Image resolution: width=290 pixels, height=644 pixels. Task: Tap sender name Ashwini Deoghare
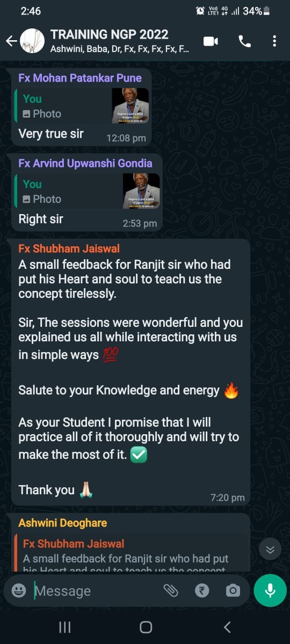(x=63, y=523)
